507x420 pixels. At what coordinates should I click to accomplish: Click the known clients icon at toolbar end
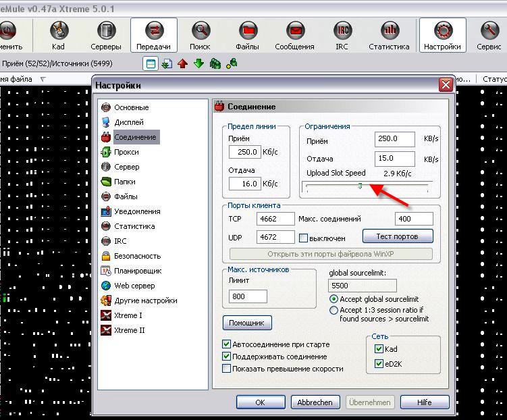point(232,63)
